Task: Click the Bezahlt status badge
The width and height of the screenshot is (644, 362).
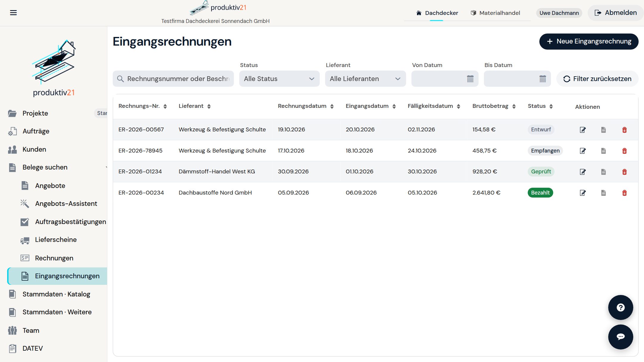Action: [540, 193]
